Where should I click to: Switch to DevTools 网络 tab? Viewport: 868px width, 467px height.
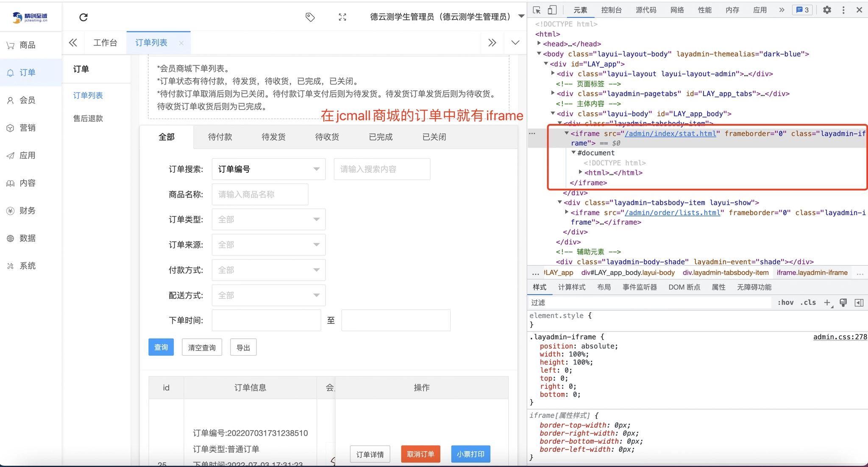point(677,10)
